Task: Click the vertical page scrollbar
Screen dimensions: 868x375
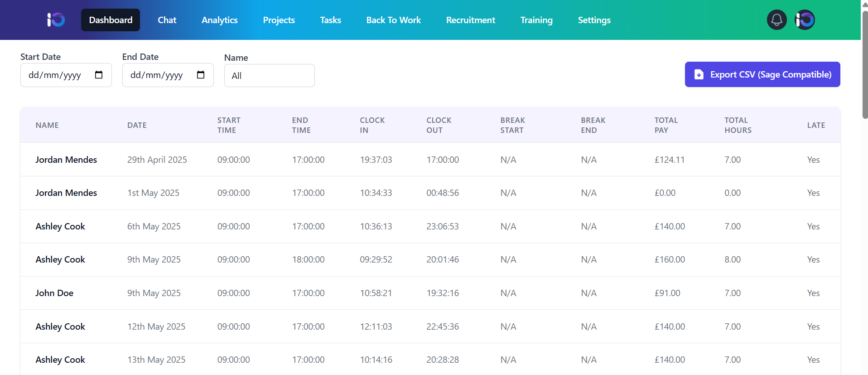Action: pos(864,63)
